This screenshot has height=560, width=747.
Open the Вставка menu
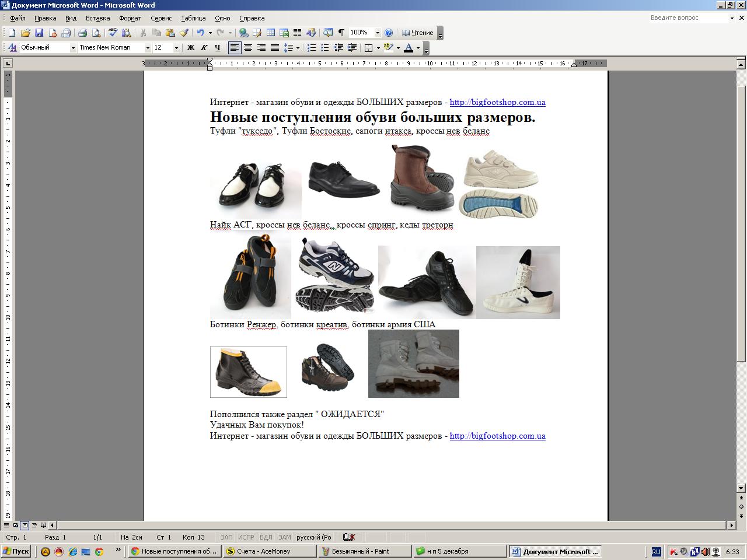click(97, 18)
